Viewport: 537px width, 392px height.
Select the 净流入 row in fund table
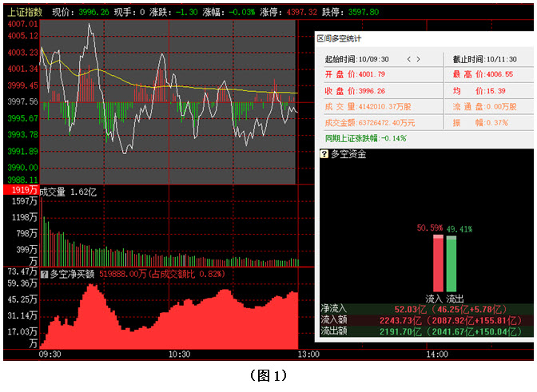point(424,307)
